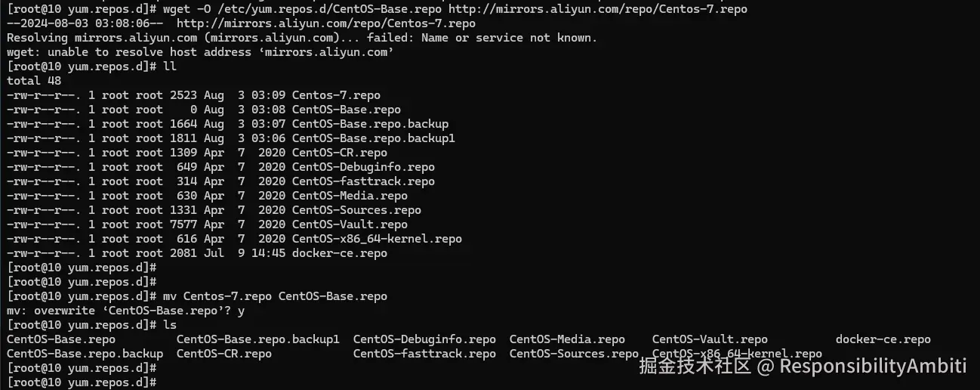Screen dimensions: 980x390
Task: Click the last empty shell prompt line
Action: 82,382
